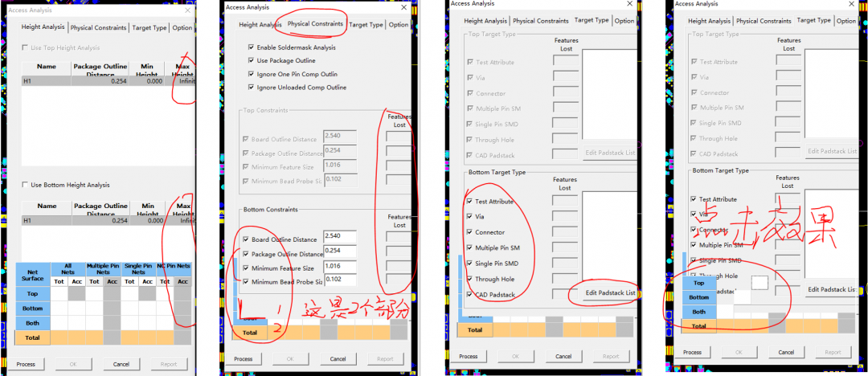Toggle Ignore One Pin Comp Outline checkbox
Image resolution: width=868 pixels, height=376 pixels.
click(x=252, y=74)
